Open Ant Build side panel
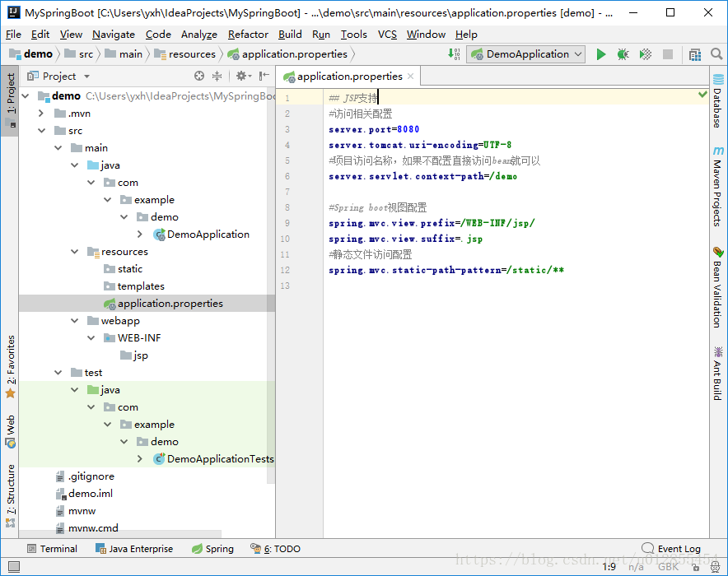The height and width of the screenshot is (576, 728). (718, 373)
